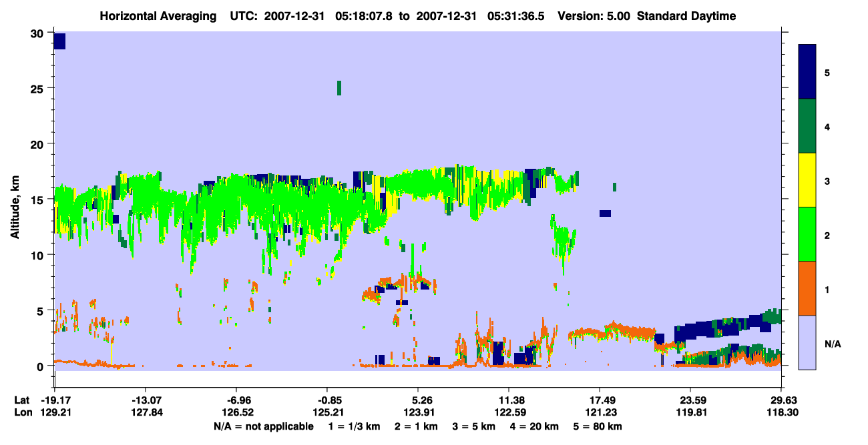Click the longitude value 127.84
The height and width of the screenshot is (445, 868).
pos(145,412)
